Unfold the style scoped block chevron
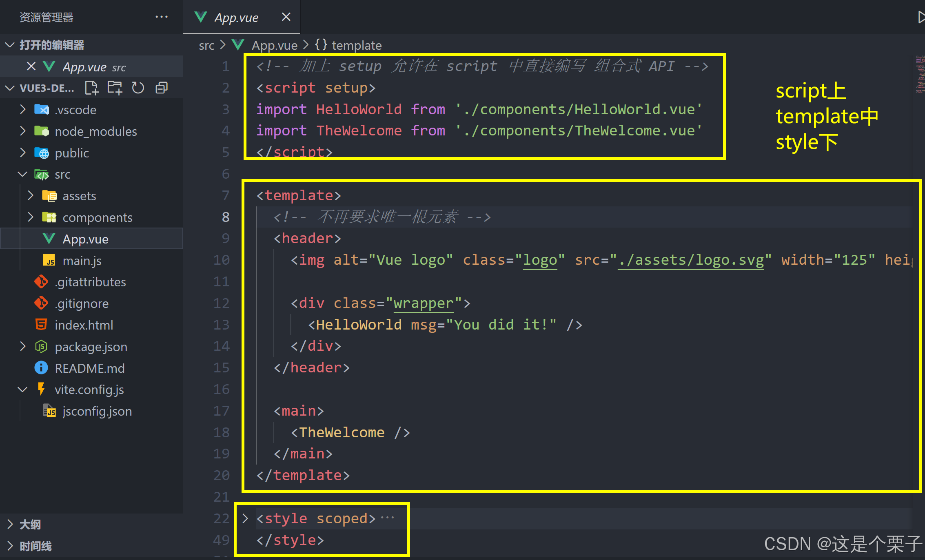This screenshot has width=925, height=560. 245,518
